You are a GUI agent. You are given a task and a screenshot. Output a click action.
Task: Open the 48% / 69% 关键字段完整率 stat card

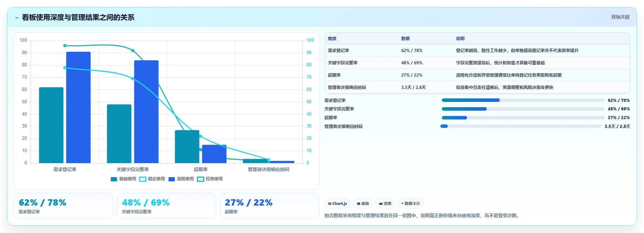tap(166, 206)
